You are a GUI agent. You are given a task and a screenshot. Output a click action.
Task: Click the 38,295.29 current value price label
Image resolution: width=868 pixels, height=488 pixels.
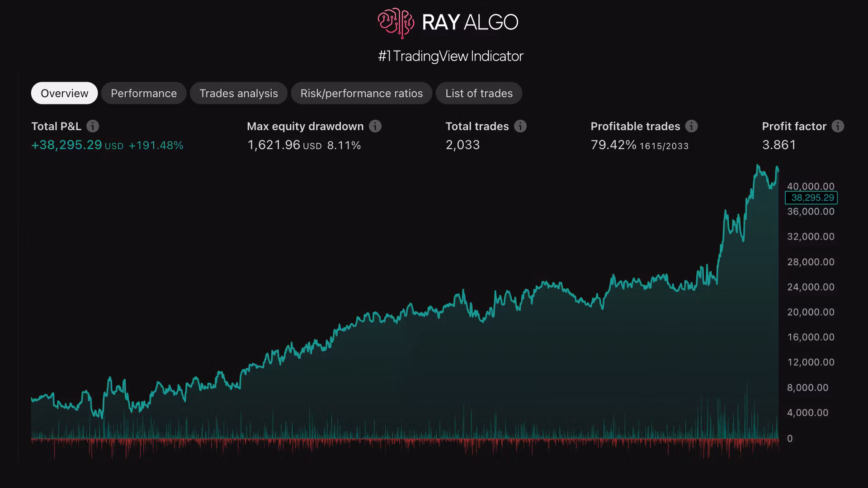(x=811, y=198)
